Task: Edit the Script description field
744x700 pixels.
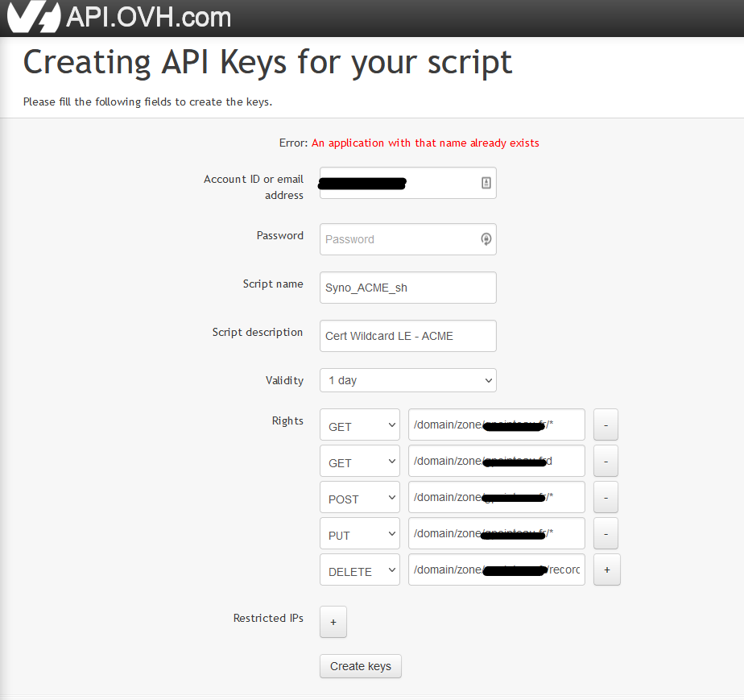Action: click(408, 336)
